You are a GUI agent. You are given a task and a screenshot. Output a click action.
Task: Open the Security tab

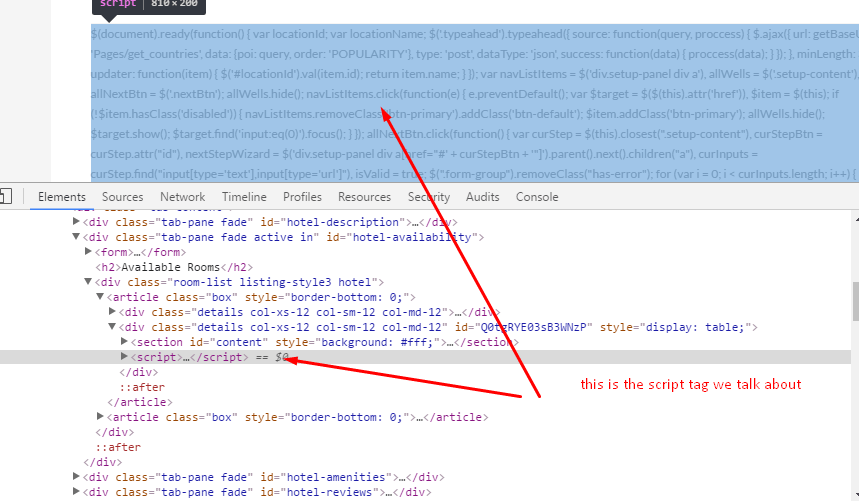pos(428,197)
